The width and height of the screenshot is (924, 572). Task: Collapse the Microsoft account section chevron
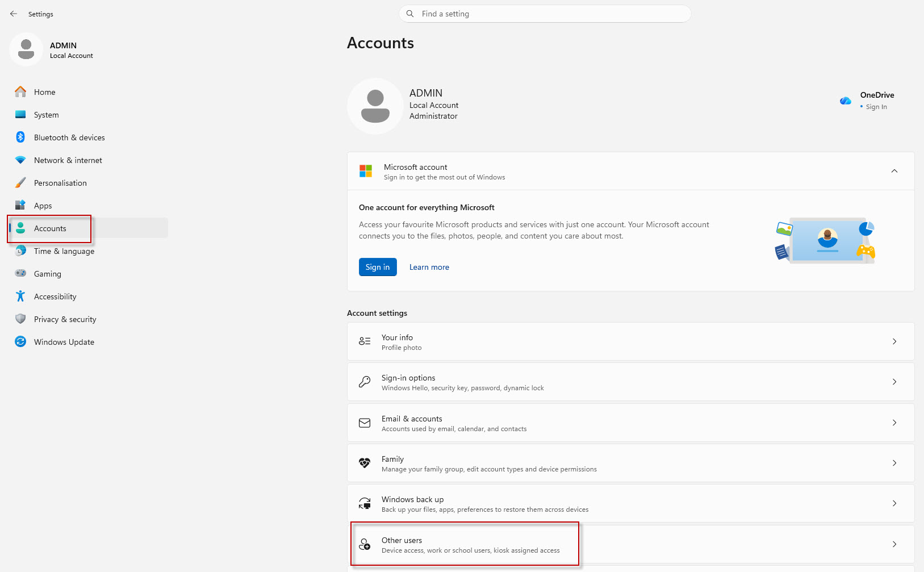(x=894, y=171)
